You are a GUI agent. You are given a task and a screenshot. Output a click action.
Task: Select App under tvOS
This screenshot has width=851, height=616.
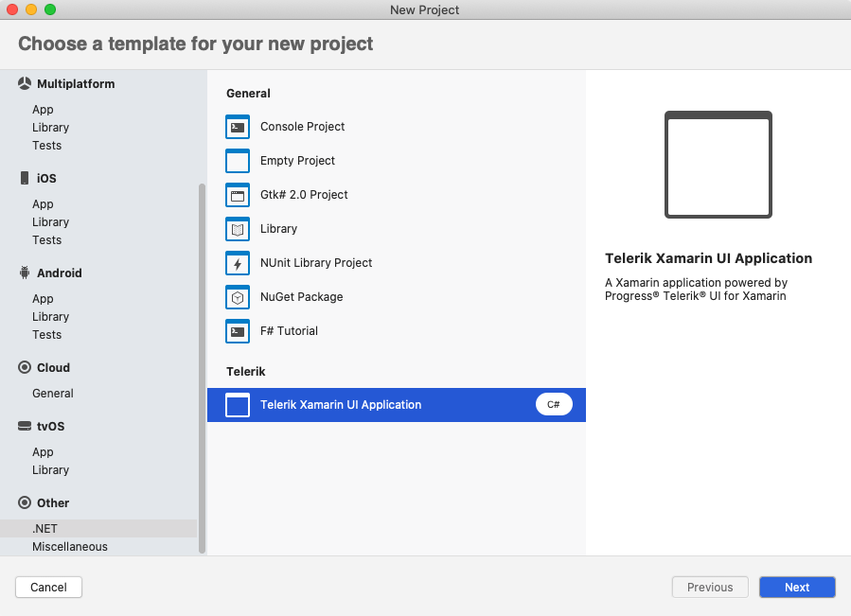43,452
